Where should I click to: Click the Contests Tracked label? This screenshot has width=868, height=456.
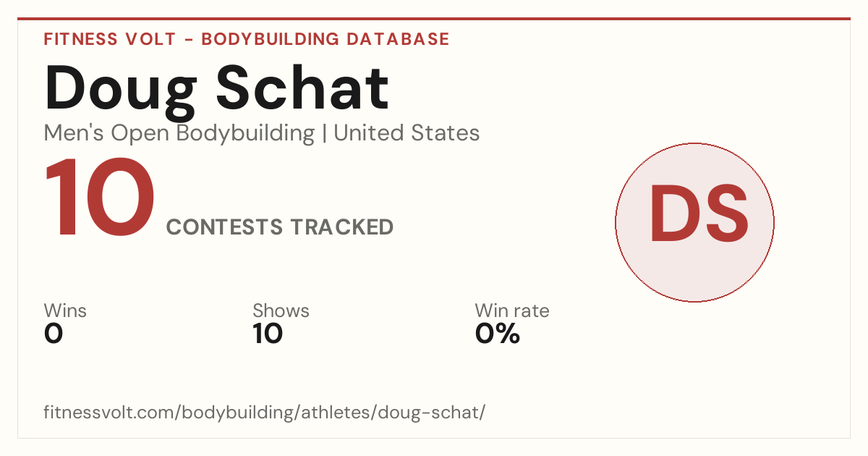coord(280,227)
